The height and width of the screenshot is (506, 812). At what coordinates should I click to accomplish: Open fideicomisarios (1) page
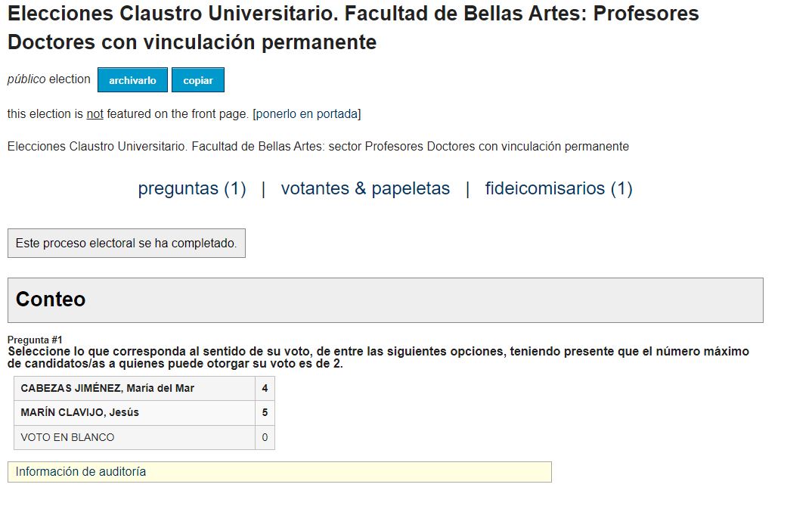pos(559,188)
